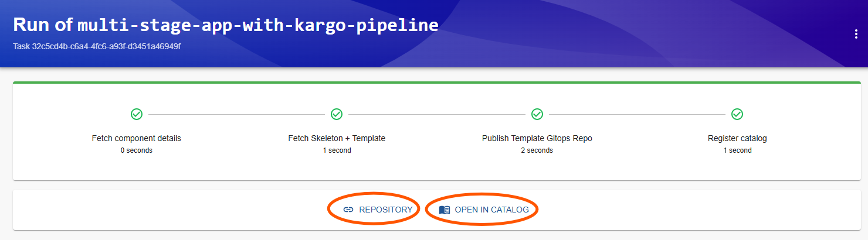Image resolution: width=868 pixels, height=240 pixels.
Task: Open the three-dot options menu in header
Action: pos(856,34)
